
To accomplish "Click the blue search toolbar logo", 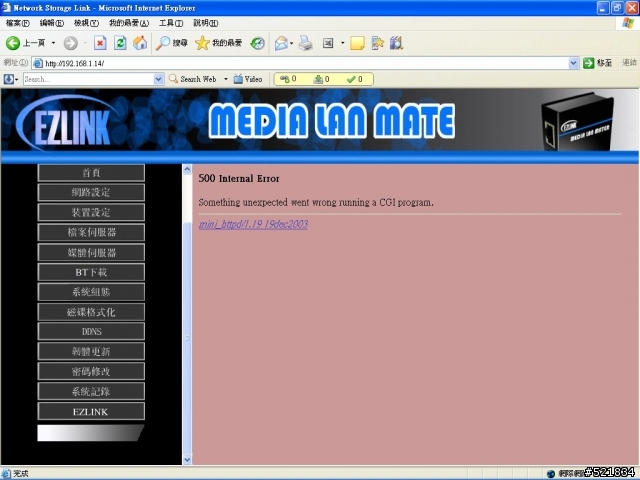I will point(8,79).
